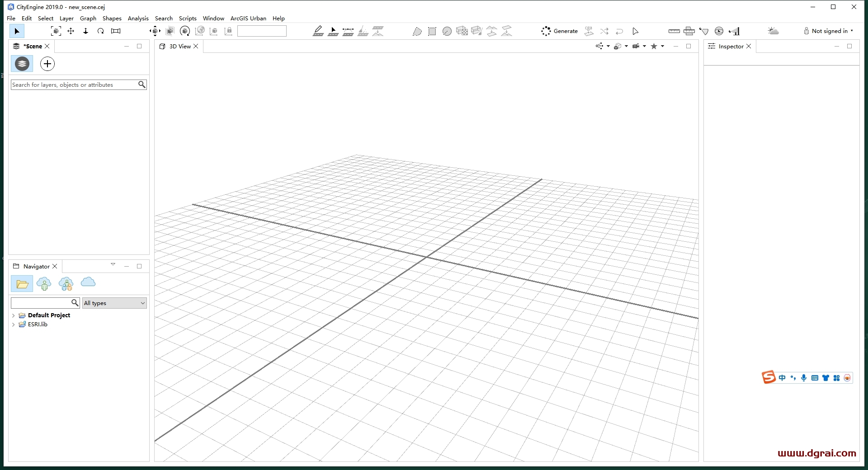Click the View Corridor analysis icon
Screen dimensions: 868x470
(x=734, y=31)
